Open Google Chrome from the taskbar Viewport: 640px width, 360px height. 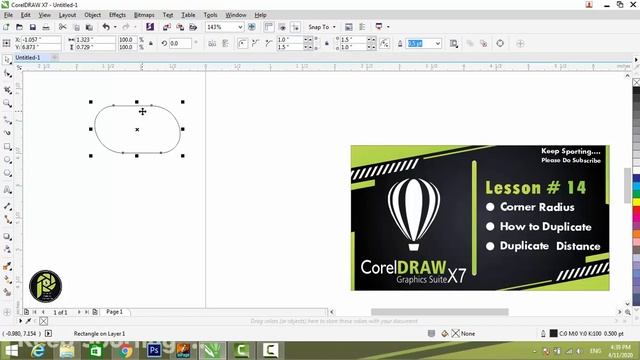pyautogui.click(x=125, y=351)
